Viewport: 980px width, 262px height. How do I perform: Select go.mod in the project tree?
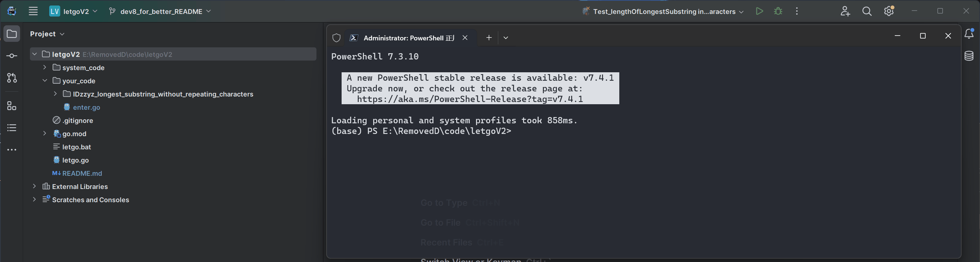(x=74, y=134)
